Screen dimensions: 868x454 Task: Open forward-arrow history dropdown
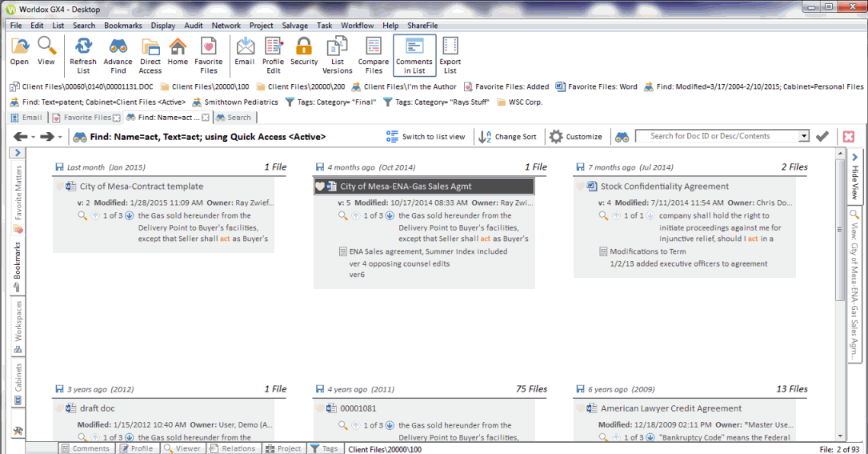click(x=60, y=137)
